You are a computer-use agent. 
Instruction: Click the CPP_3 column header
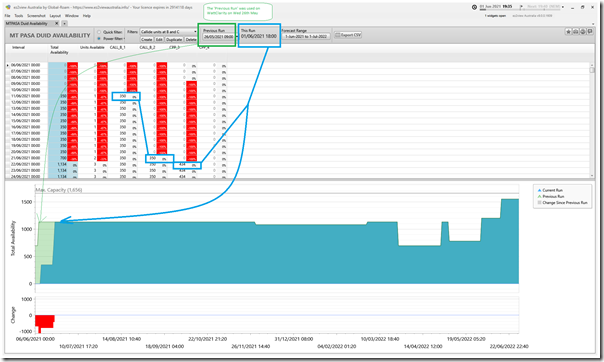tap(174, 48)
